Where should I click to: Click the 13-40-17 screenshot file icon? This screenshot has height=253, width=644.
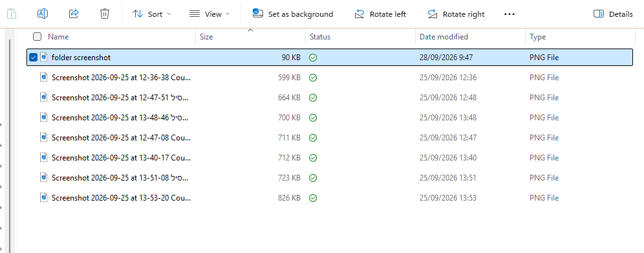[x=44, y=157]
